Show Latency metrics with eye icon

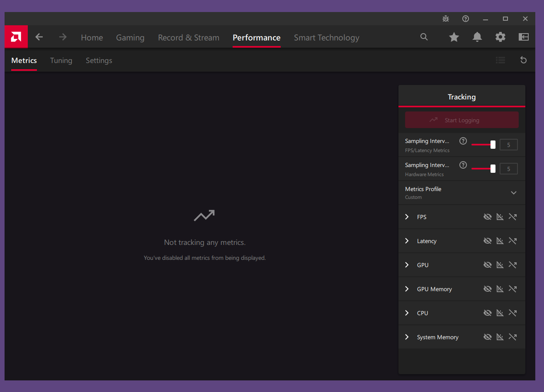pyautogui.click(x=488, y=241)
